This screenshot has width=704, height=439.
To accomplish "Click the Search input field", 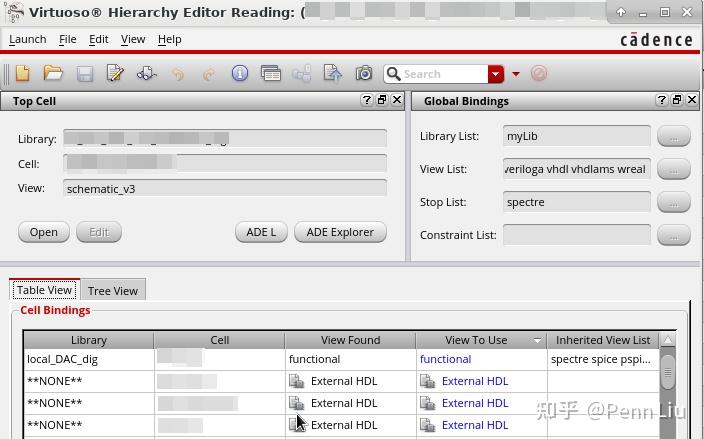I will tap(444, 74).
